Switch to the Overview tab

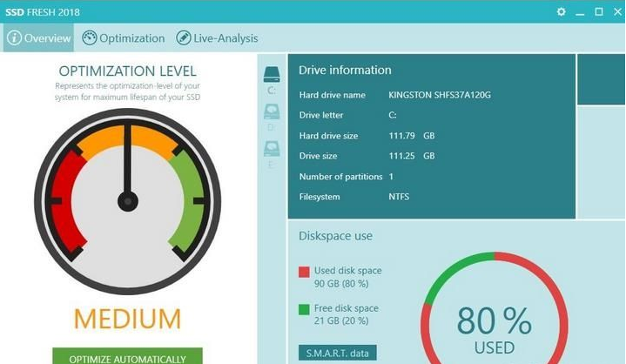coord(38,37)
